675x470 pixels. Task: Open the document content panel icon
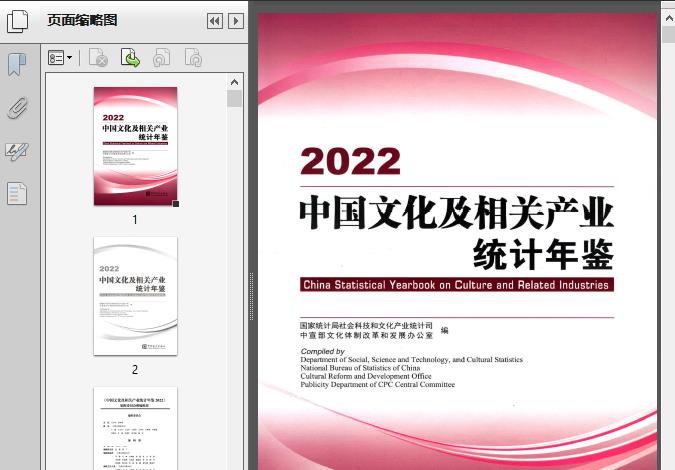[x=17, y=193]
